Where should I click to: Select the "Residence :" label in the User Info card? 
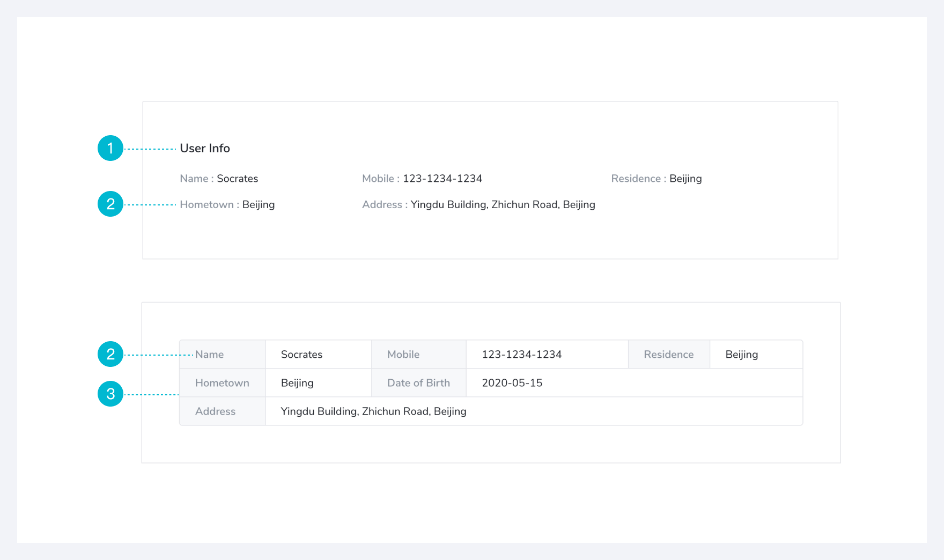pos(638,179)
